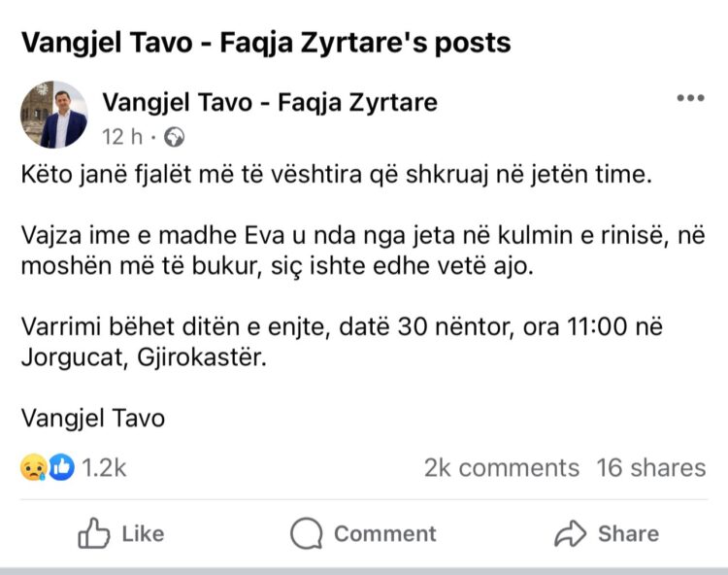The image size is (728, 575).
Task: Click the Like button label
Action: coord(143,533)
